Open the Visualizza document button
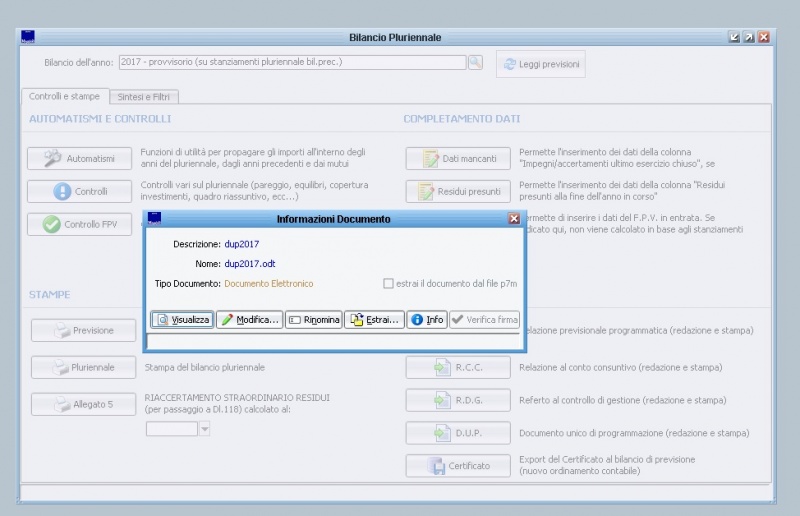 (x=182, y=320)
